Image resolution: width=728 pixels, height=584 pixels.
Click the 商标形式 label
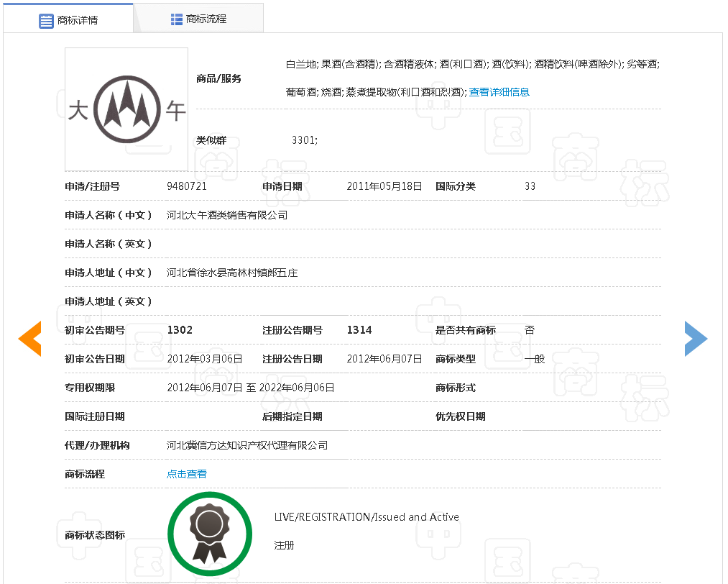(456, 388)
